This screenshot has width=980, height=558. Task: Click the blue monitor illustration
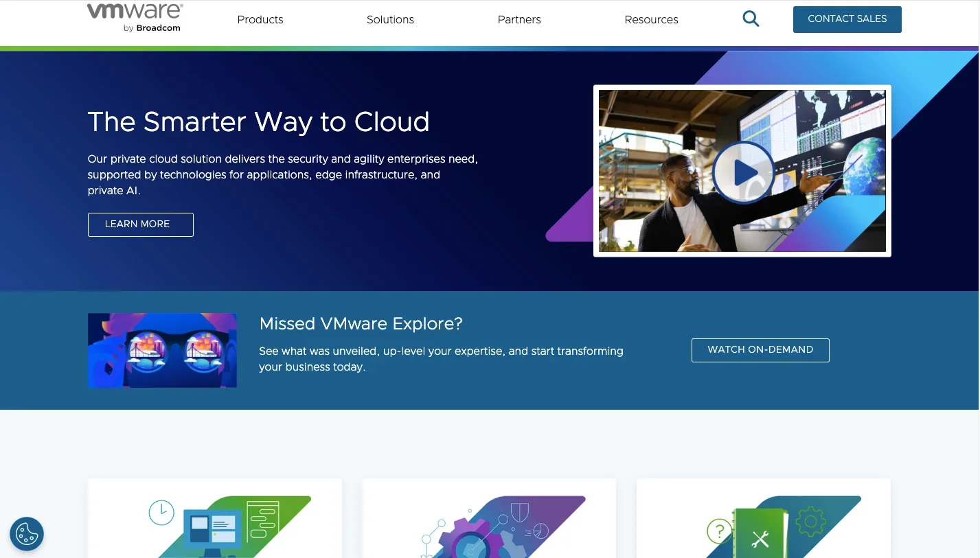pyautogui.click(x=212, y=530)
